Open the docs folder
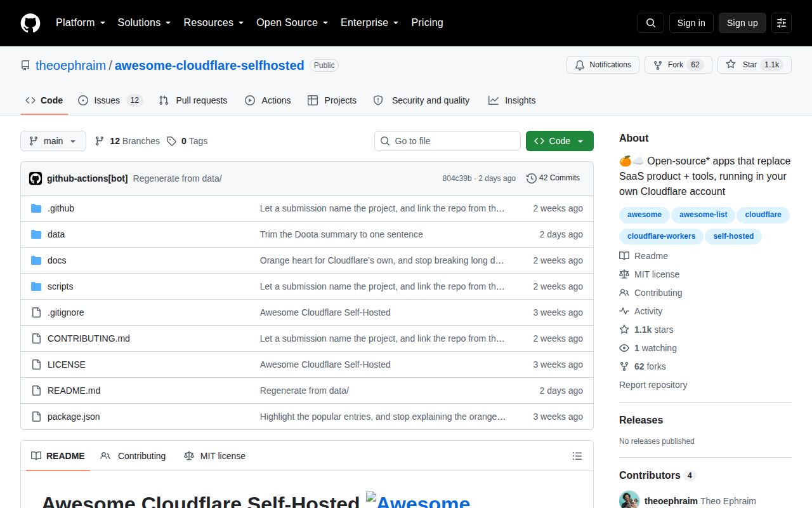 (x=56, y=260)
